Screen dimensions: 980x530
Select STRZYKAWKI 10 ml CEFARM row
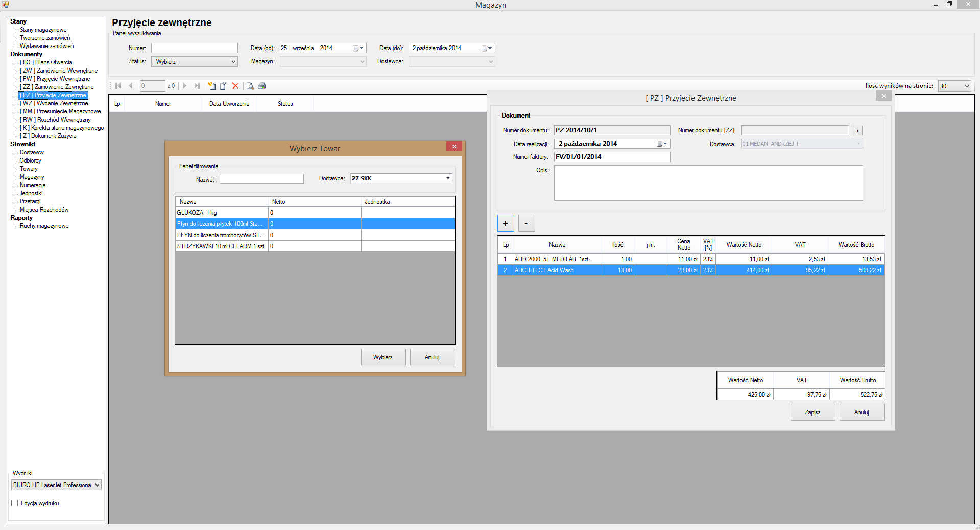(315, 246)
